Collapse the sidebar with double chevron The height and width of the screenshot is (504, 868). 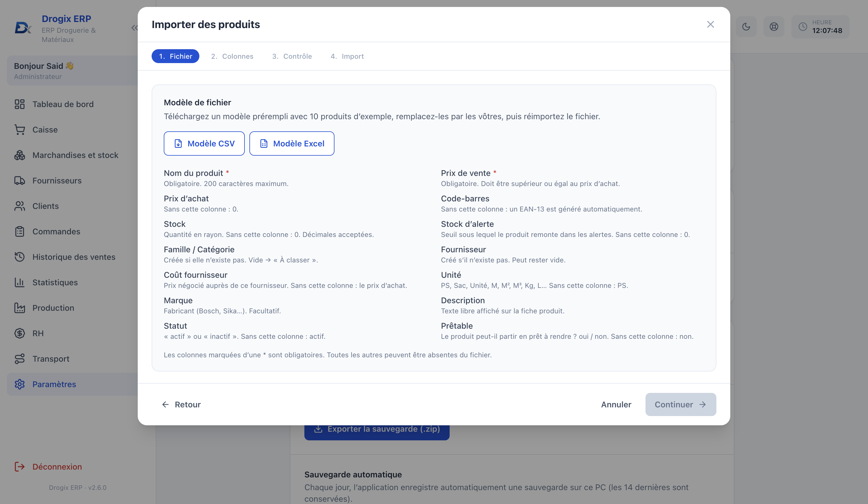pos(134,28)
